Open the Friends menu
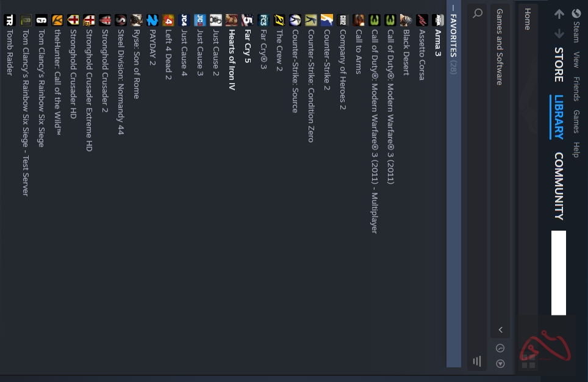This screenshot has width=588, height=382. click(576, 88)
